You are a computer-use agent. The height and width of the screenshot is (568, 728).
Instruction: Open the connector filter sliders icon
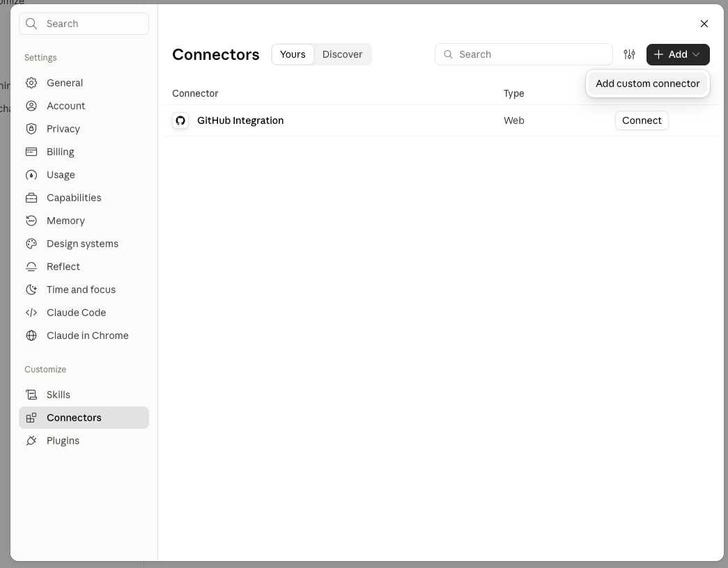click(629, 54)
